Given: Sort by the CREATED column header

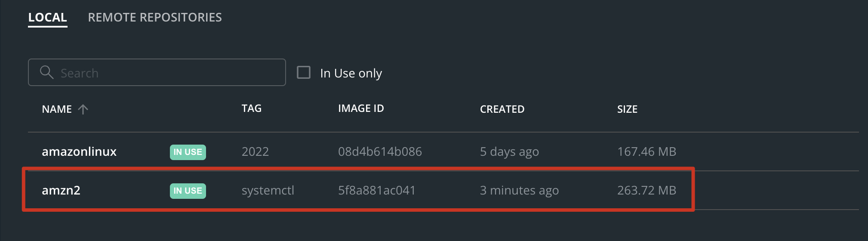Looking at the screenshot, I should 502,109.
